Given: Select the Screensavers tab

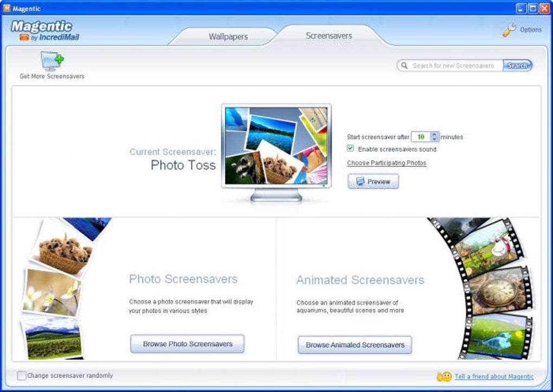Looking at the screenshot, I should pos(327,35).
